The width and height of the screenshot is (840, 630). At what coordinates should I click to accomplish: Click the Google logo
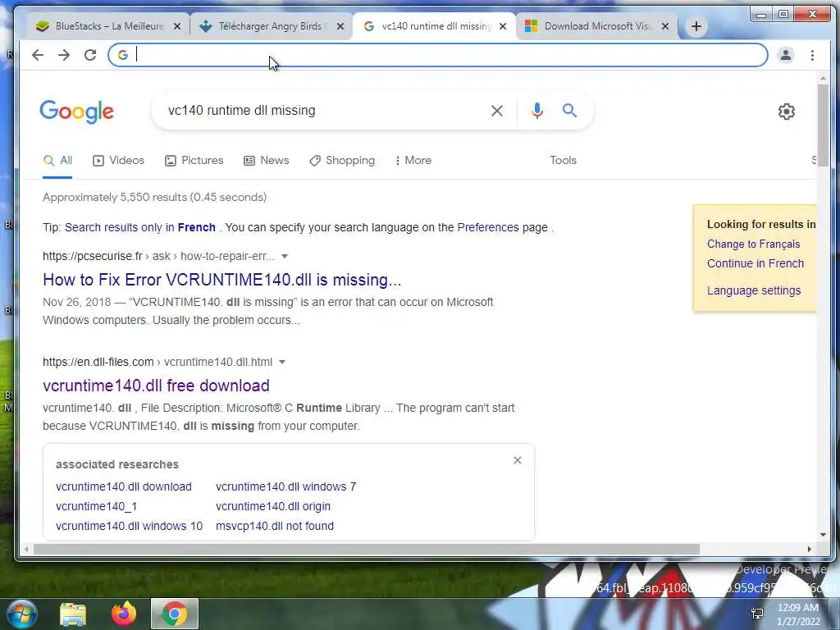pyautogui.click(x=76, y=112)
